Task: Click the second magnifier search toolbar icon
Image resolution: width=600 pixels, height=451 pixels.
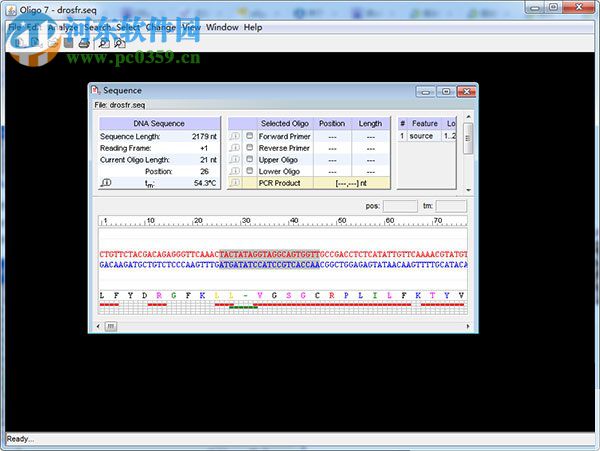Action: click(119, 44)
